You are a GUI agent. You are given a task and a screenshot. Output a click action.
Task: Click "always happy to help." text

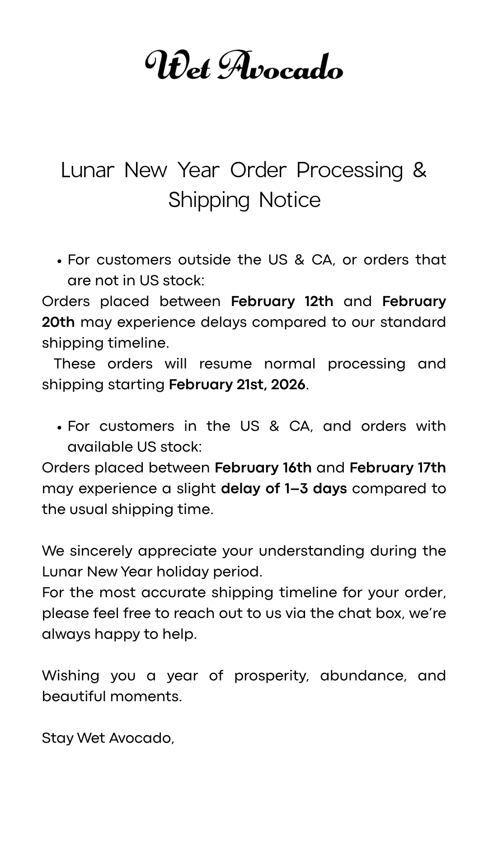[x=119, y=634]
